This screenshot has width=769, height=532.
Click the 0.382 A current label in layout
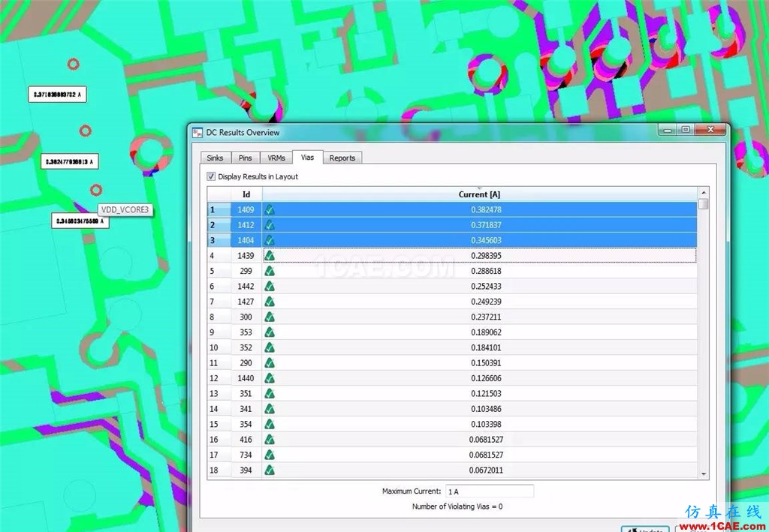pyautogui.click(x=69, y=161)
